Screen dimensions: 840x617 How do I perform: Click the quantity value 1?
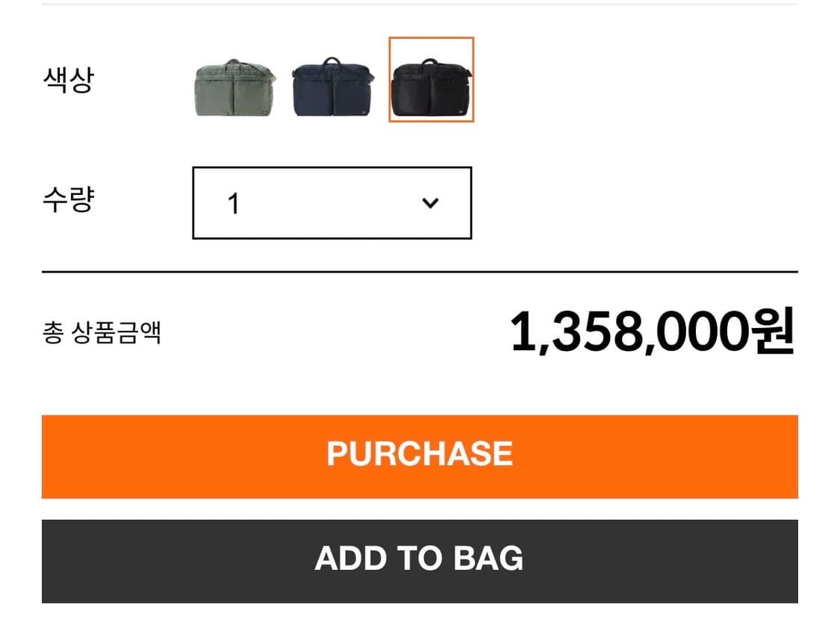[x=234, y=203]
